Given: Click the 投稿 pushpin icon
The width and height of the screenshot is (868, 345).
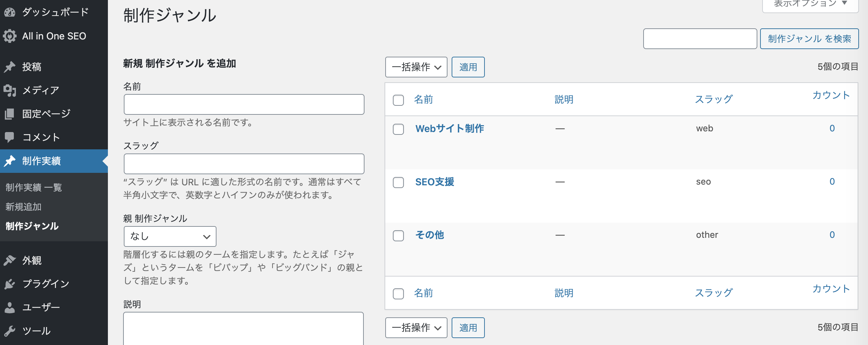Looking at the screenshot, I should point(10,67).
